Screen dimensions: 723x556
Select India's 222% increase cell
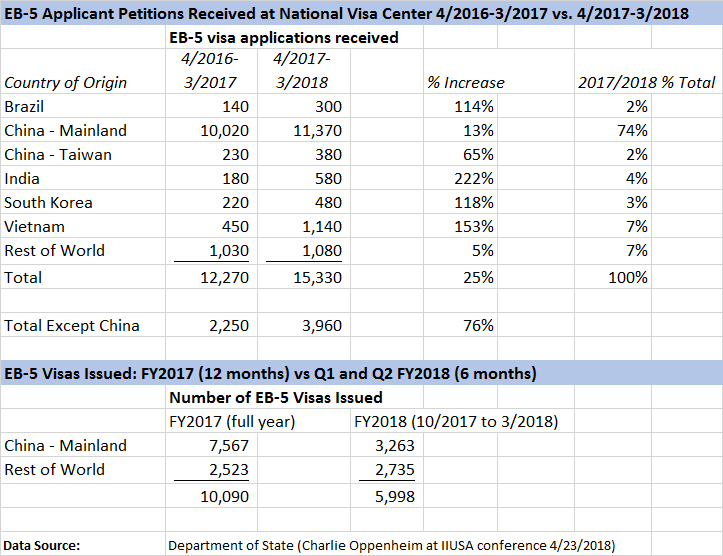pos(477,178)
